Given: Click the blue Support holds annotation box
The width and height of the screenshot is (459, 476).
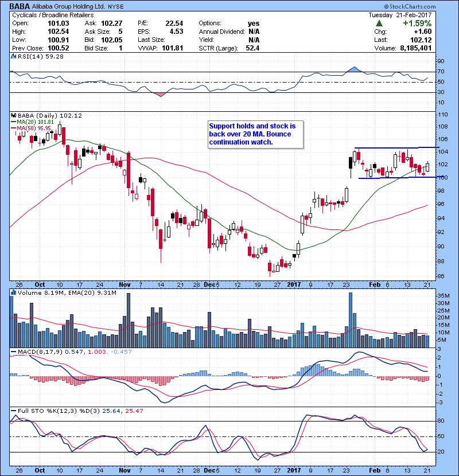Looking at the screenshot, I should pos(255,134).
